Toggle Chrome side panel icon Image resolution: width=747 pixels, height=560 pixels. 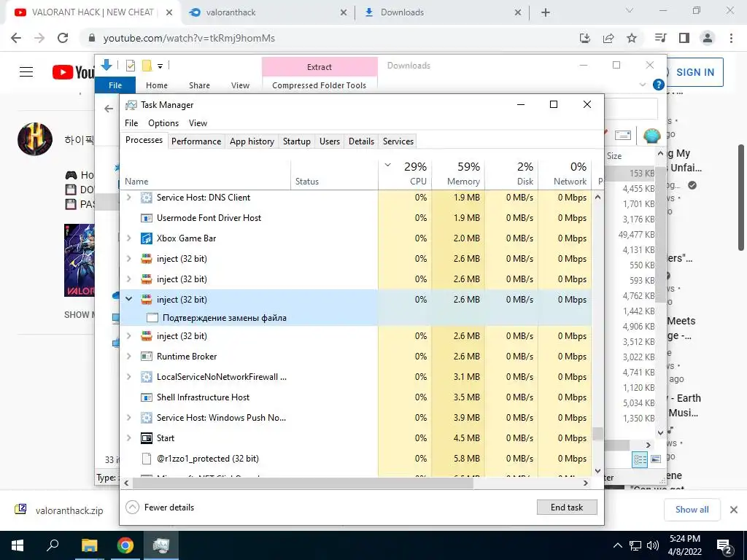[x=684, y=38]
